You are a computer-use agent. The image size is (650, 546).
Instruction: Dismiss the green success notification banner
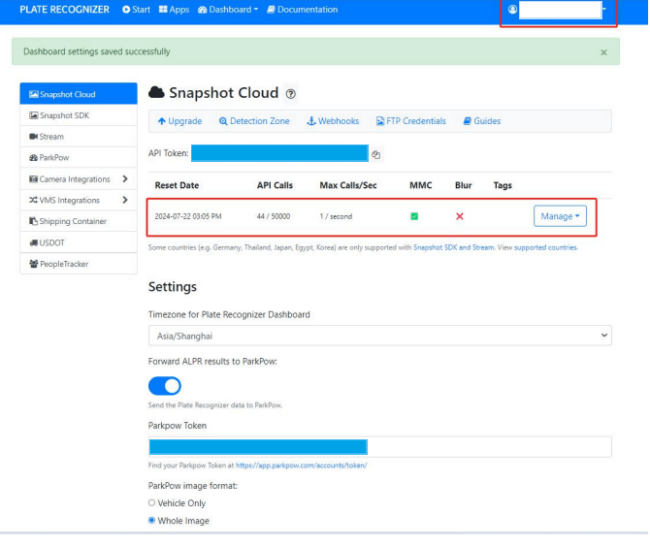click(x=603, y=52)
